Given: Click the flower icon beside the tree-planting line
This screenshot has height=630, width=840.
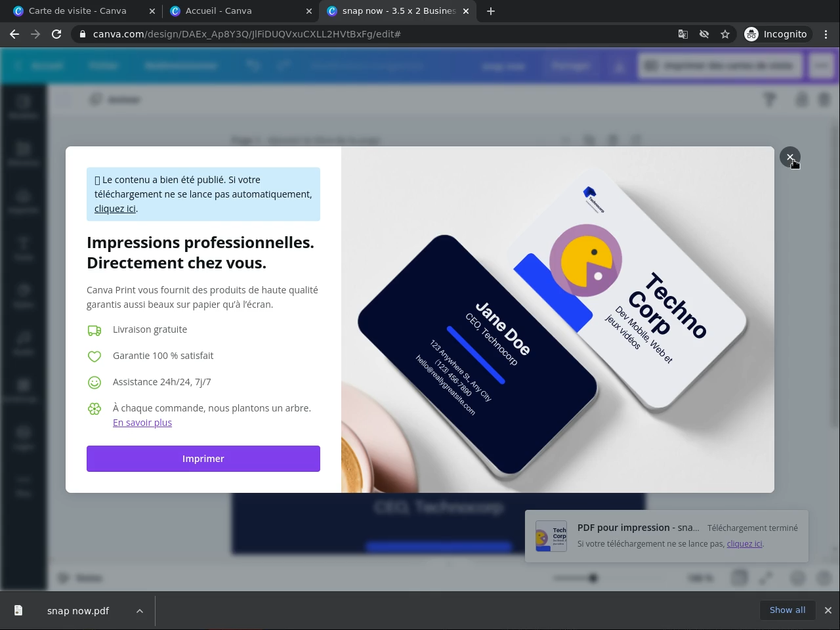Looking at the screenshot, I should (x=94, y=409).
